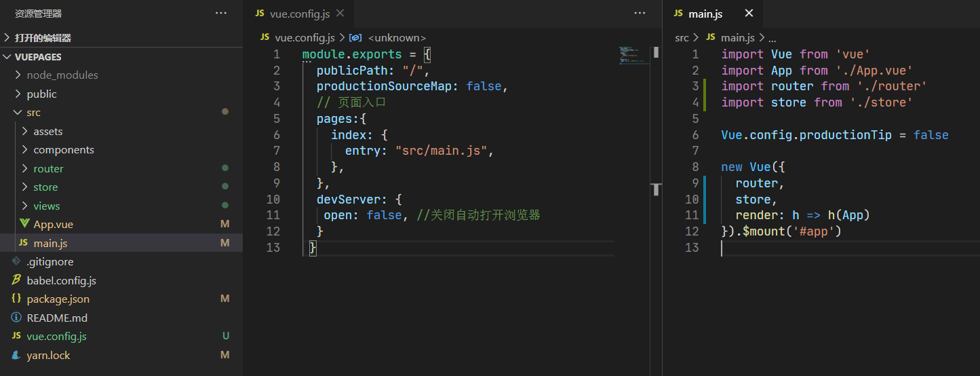980x376 pixels.
Task: Open left editor group more actions ellipsis
Action: [640, 13]
